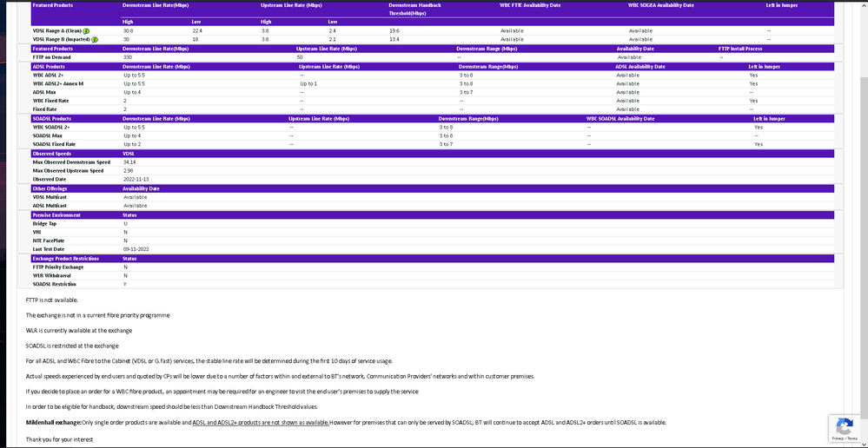The height and width of the screenshot is (448, 868).
Task: Click "Up to 2" for SOADSL Fixed Rate
Action: coord(132,144)
